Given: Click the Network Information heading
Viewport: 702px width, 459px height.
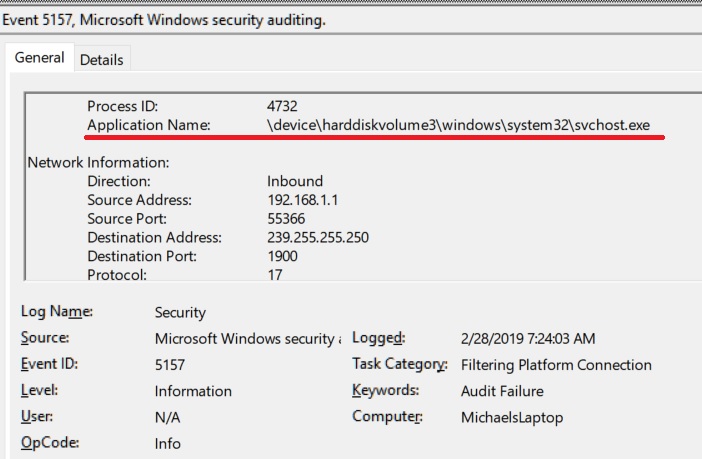Looking at the screenshot, I should [98, 163].
